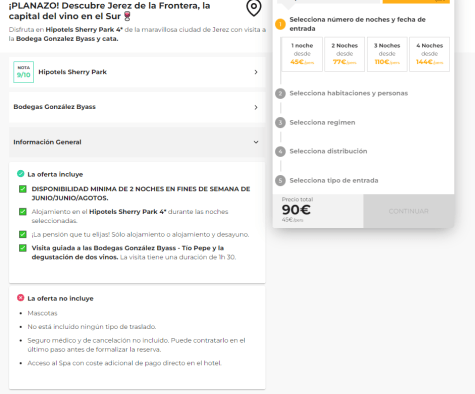Click Bodega Gonzalez Byass y cata text
The image size is (475, 394).
pos(67,39)
